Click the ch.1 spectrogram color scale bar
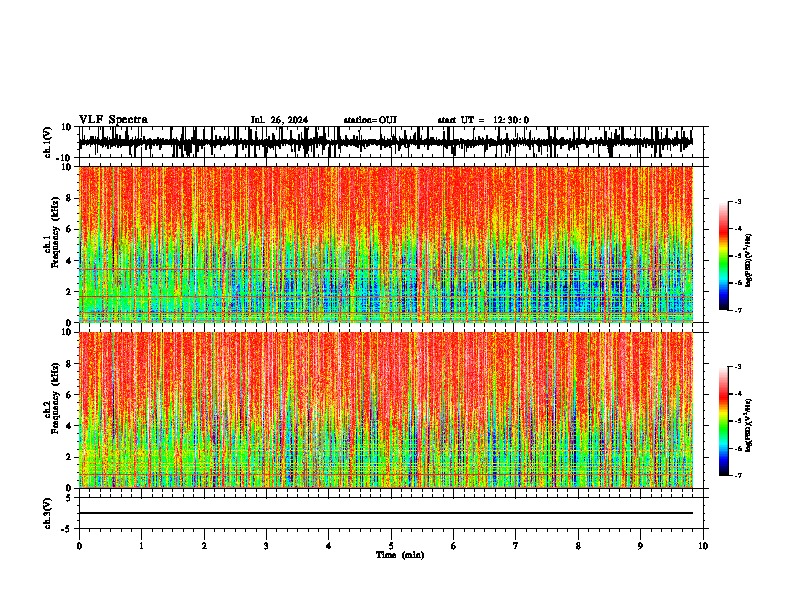 [724, 256]
